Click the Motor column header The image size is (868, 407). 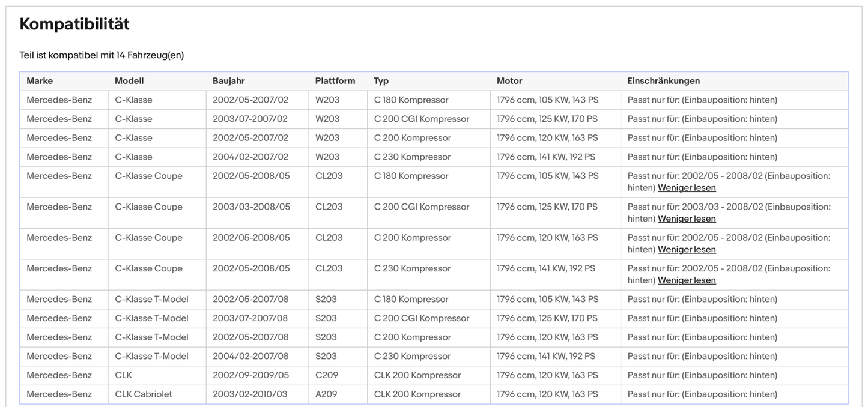[509, 81]
